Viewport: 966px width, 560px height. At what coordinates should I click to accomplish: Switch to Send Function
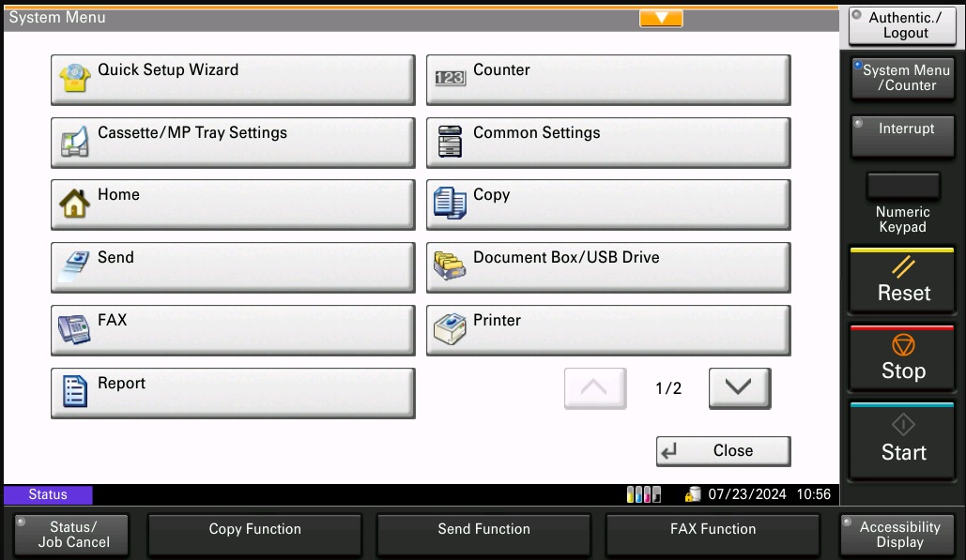point(483,533)
